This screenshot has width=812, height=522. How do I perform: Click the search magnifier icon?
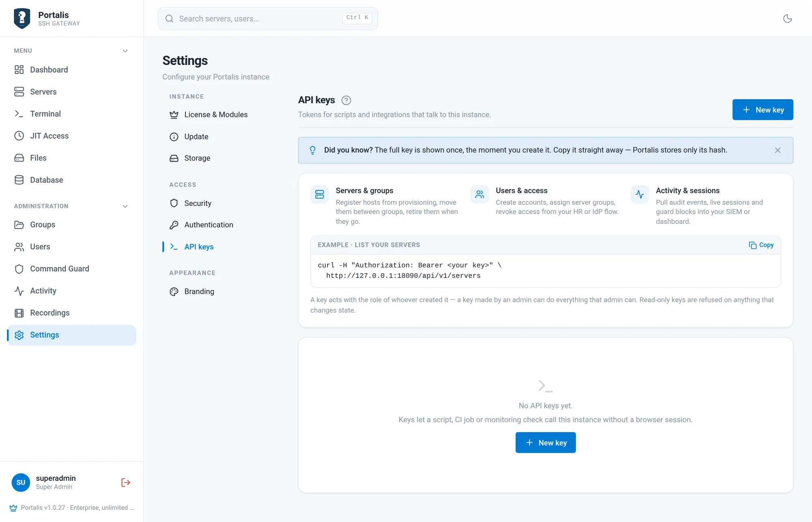point(169,19)
